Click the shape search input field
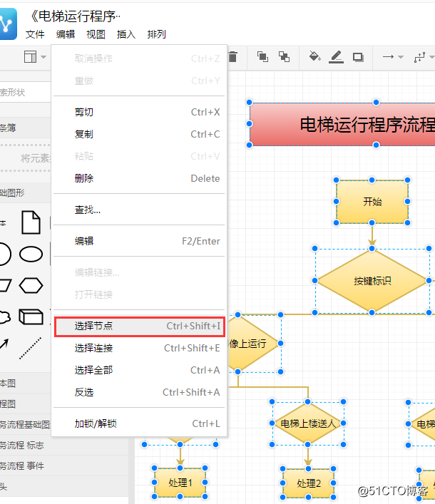Viewport: 435px width, 504px height. click(x=25, y=92)
